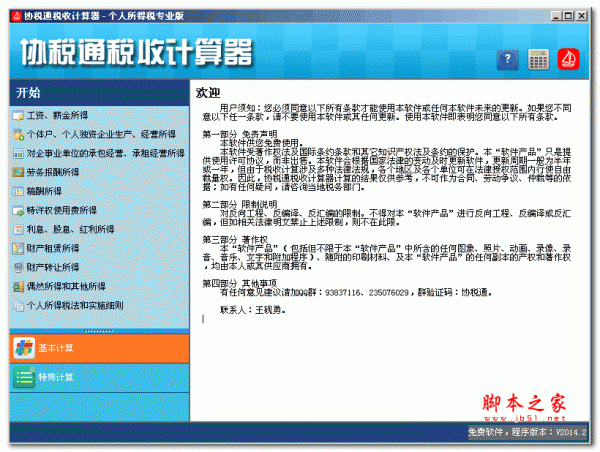Screen dimensions: 600x452
Task: Click the 第二部分 限制说明 heading
Action: [x=240, y=204]
